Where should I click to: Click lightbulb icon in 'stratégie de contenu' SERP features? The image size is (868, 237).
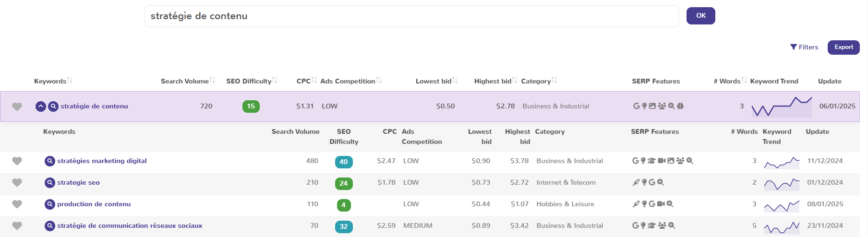[644, 106]
